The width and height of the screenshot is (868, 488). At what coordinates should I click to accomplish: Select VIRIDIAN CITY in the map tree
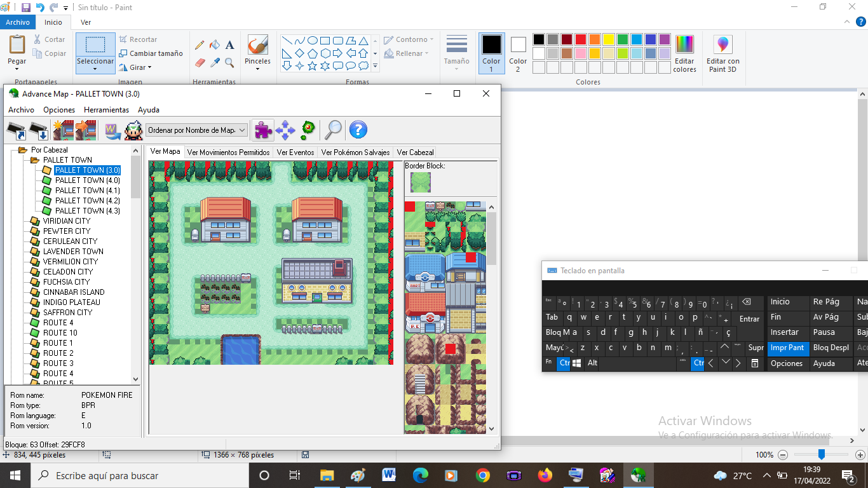pyautogui.click(x=67, y=221)
